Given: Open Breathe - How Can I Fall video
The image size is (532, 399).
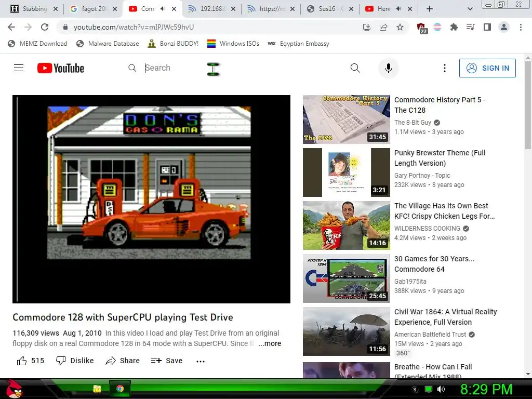Looking at the screenshot, I should (x=433, y=371).
